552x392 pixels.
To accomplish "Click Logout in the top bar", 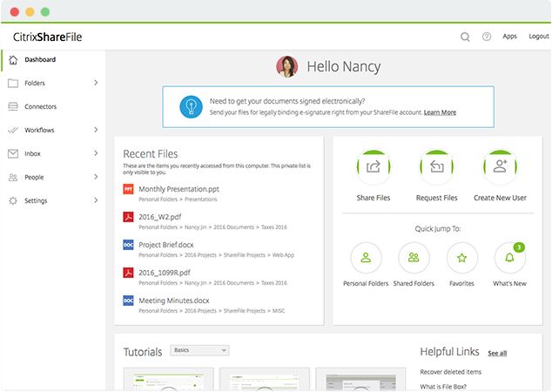I will (538, 37).
